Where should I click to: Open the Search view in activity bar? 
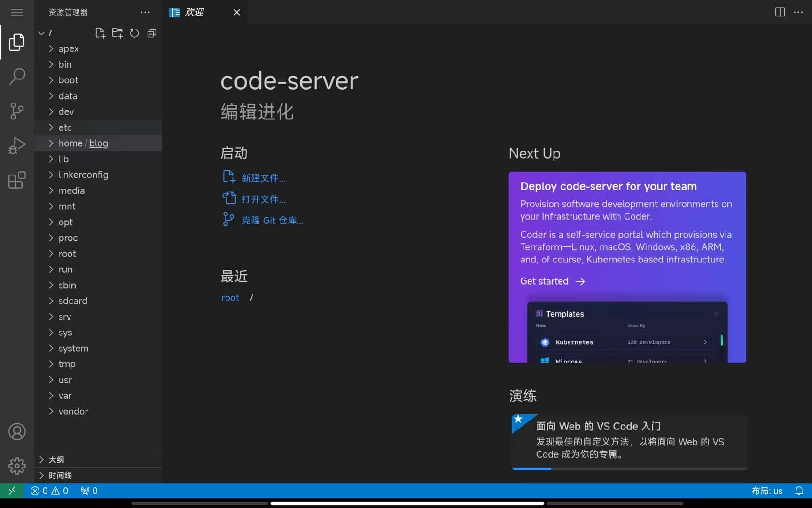click(x=17, y=76)
